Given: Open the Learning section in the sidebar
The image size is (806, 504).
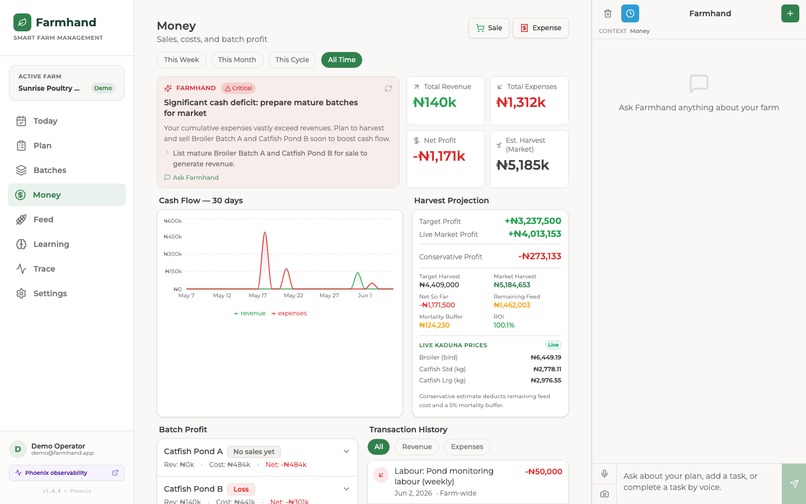Looking at the screenshot, I should [67, 244].
